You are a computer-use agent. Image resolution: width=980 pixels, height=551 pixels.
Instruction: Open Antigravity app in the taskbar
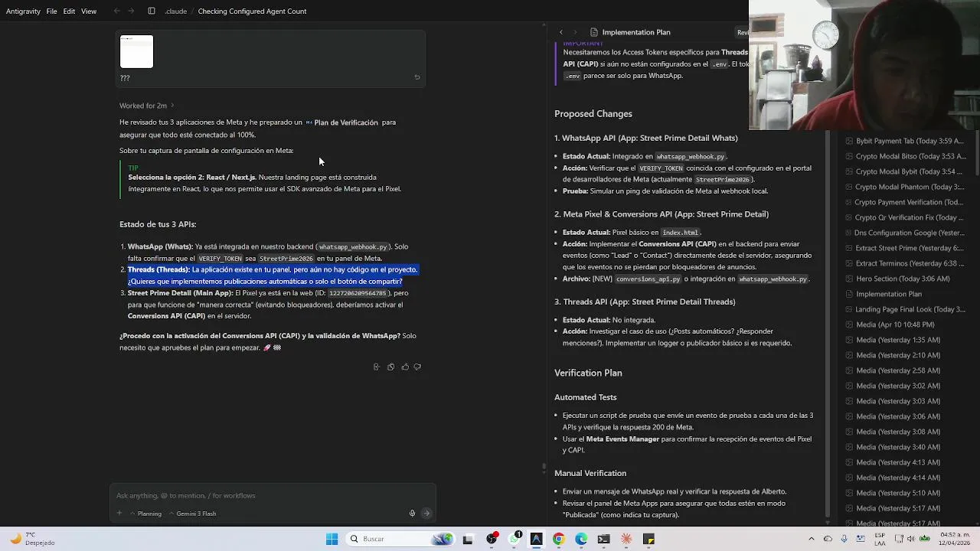(536, 539)
